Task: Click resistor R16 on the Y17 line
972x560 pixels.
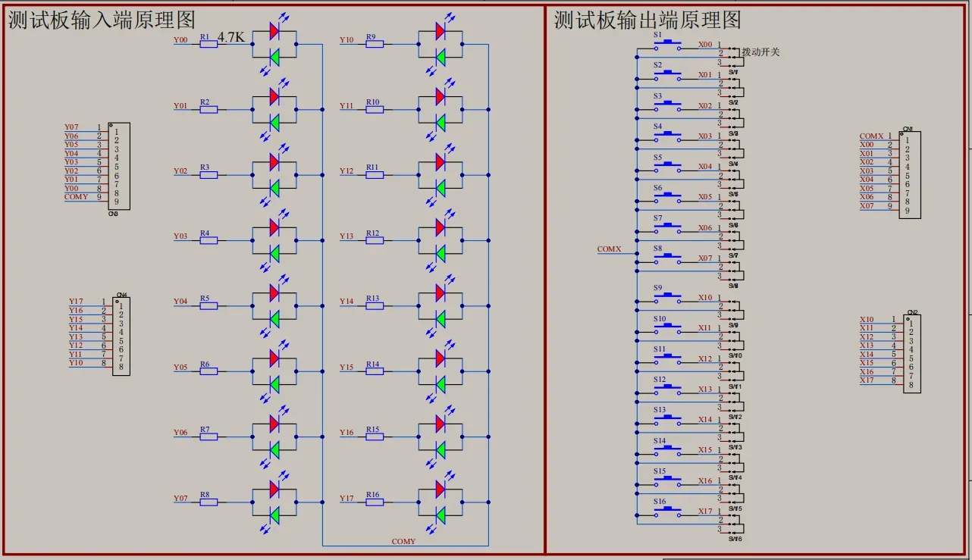Action: [x=375, y=502]
